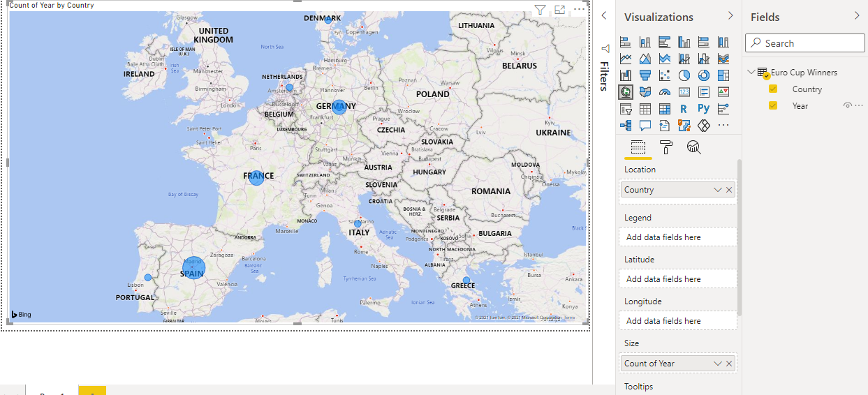Select the Table visual

coord(645,109)
